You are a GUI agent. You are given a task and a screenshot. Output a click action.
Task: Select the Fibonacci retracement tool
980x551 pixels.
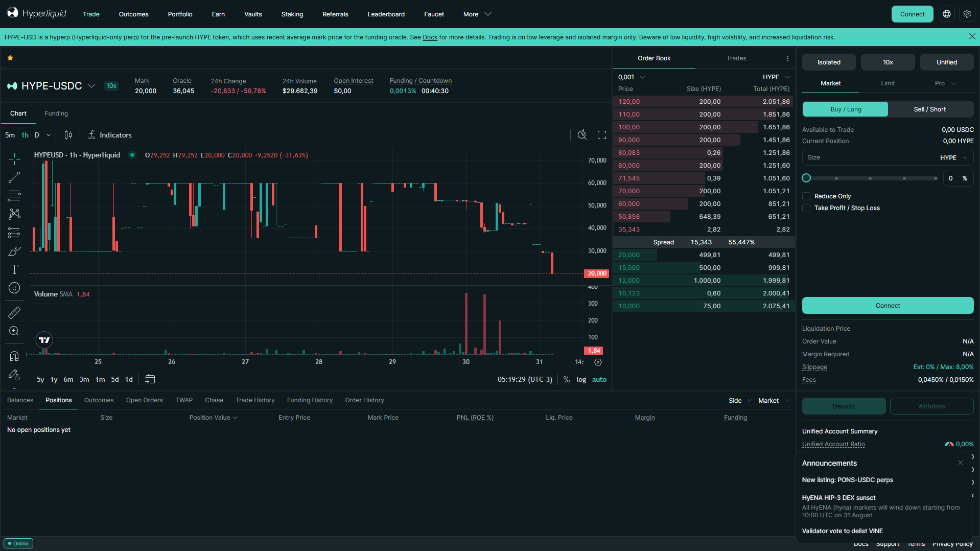coord(14,196)
